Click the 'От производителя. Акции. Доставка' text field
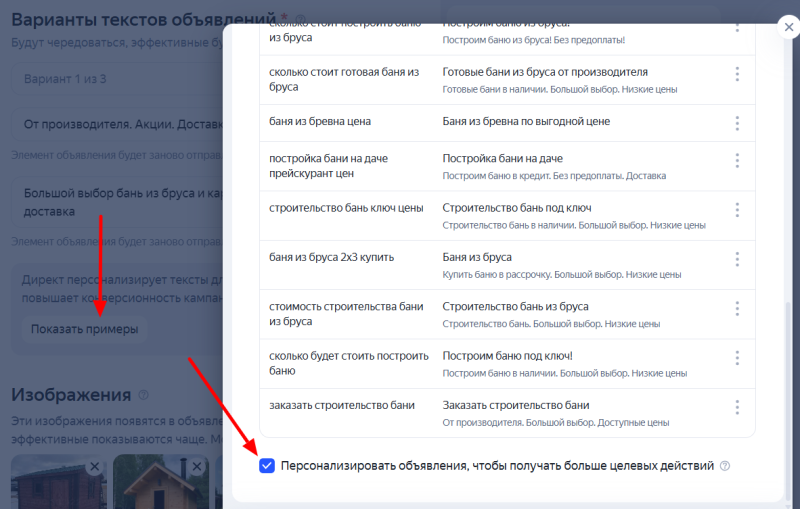Image resolution: width=800 pixels, height=509 pixels. [x=117, y=124]
